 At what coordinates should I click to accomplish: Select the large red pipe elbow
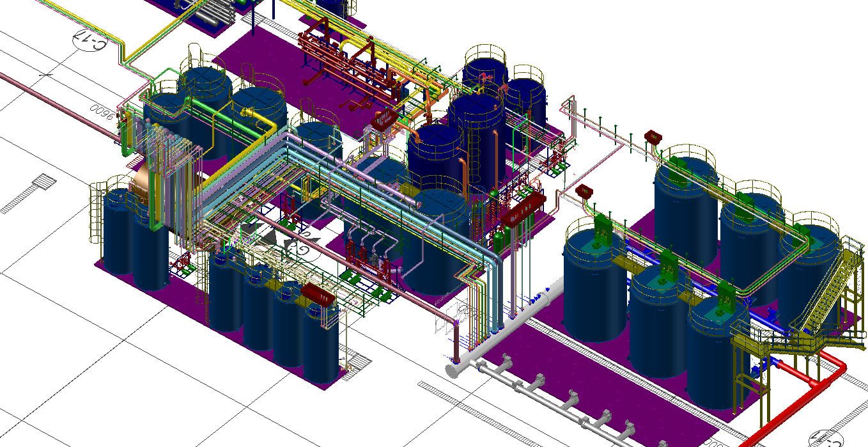831,370
